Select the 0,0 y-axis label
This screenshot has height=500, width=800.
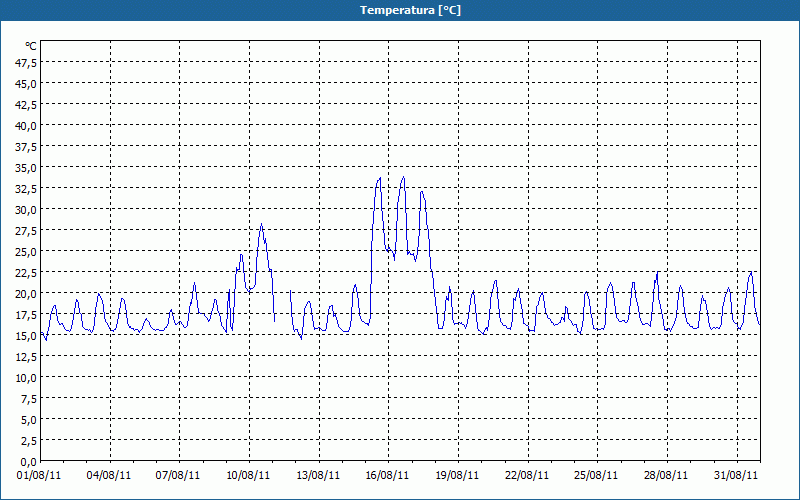pyautogui.click(x=29, y=462)
